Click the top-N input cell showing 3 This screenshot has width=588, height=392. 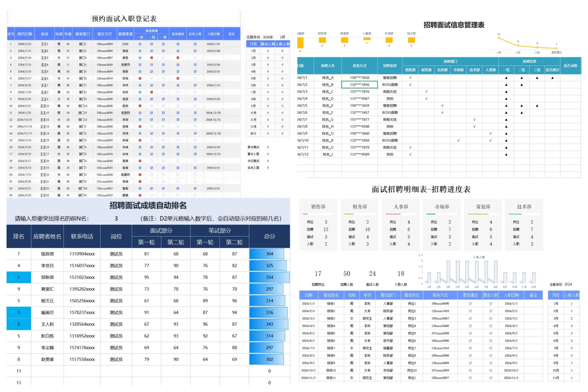(116, 219)
